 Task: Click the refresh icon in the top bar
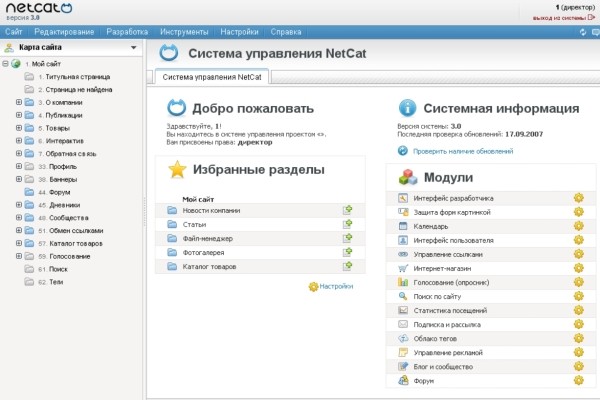581,32
